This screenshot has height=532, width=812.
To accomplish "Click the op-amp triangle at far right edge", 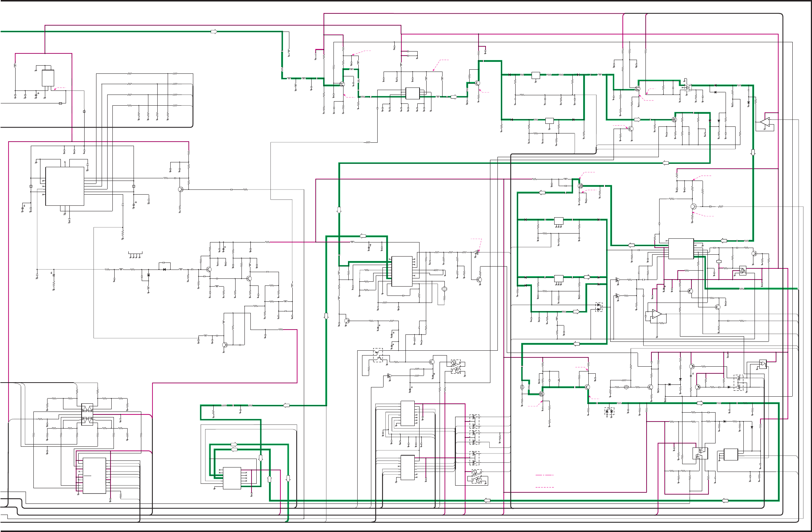I will click(765, 122).
